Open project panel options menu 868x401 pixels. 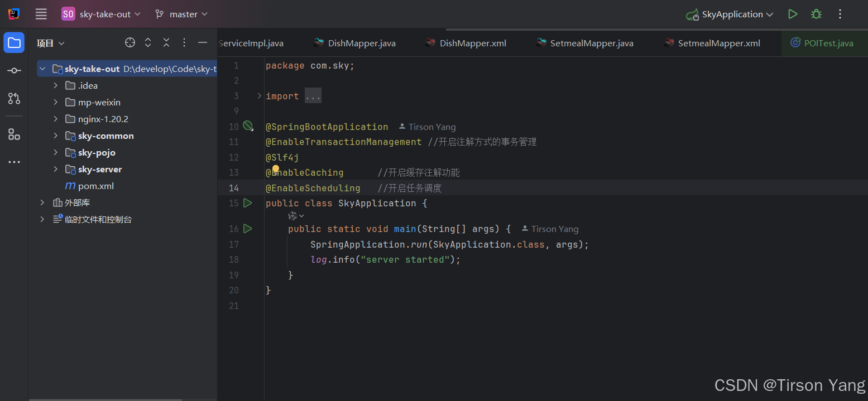184,42
